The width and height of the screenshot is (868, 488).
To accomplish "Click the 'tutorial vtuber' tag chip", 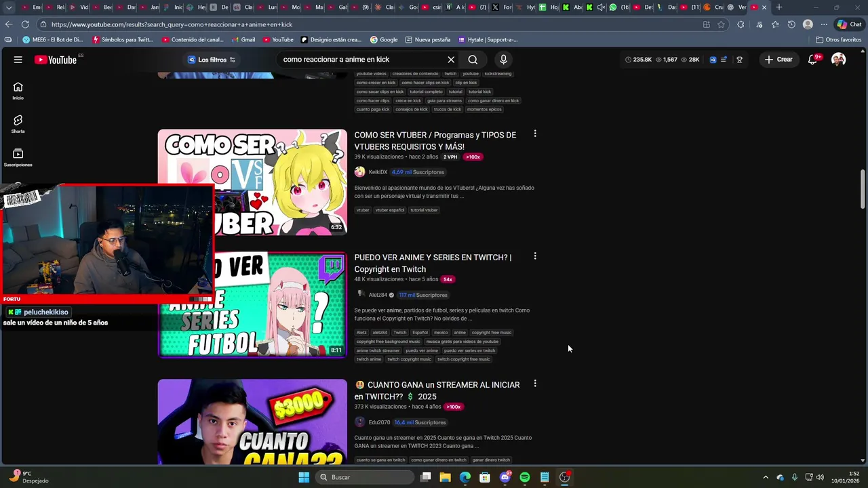I will tap(424, 210).
